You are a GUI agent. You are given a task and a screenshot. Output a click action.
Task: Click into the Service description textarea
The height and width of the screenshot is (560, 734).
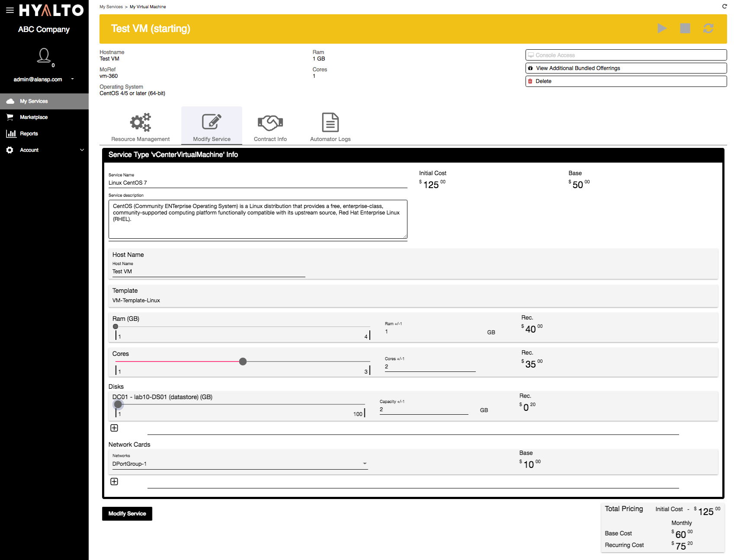(258, 219)
